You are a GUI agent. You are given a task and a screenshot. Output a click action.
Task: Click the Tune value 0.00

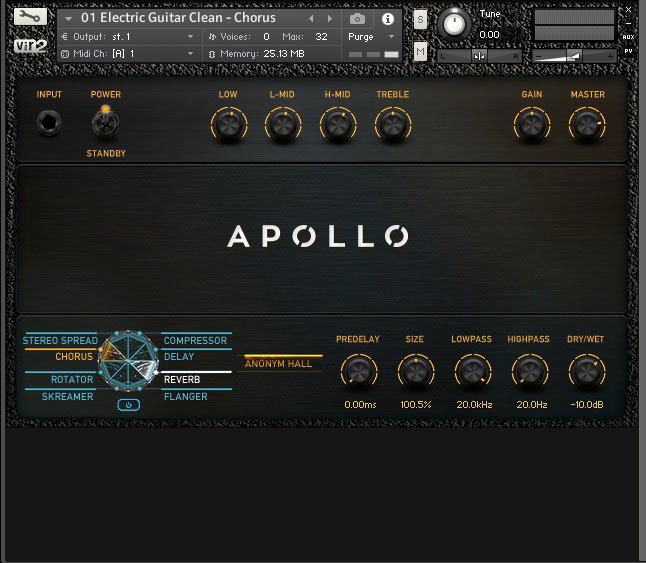[489, 35]
